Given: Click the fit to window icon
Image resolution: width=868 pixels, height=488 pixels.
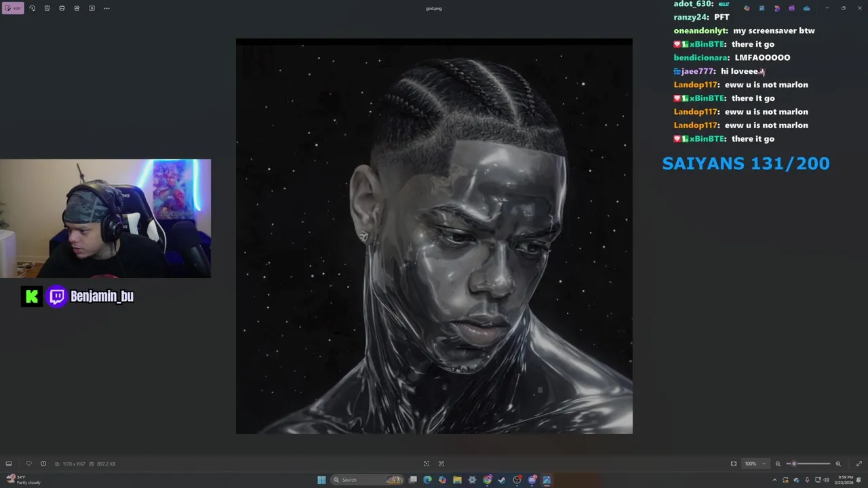Looking at the screenshot, I should pos(734,464).
